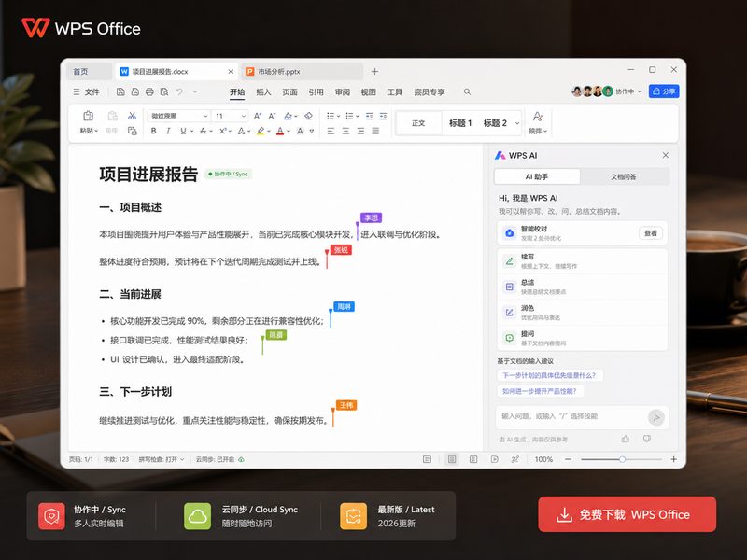Click suggestion 下一步计划的具体优先级是什么?
The height and width of the screenshot is (560, 747).
click(549, 375)
